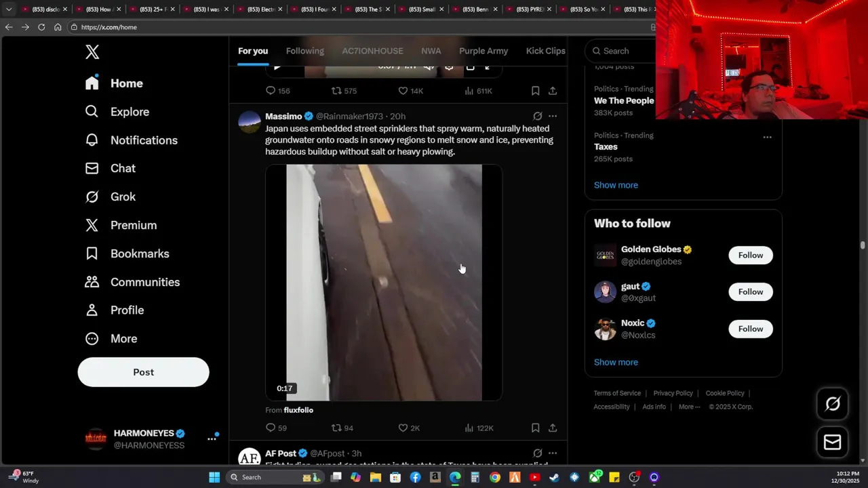Select the Kick Clips tab

(x=546, y=51)
